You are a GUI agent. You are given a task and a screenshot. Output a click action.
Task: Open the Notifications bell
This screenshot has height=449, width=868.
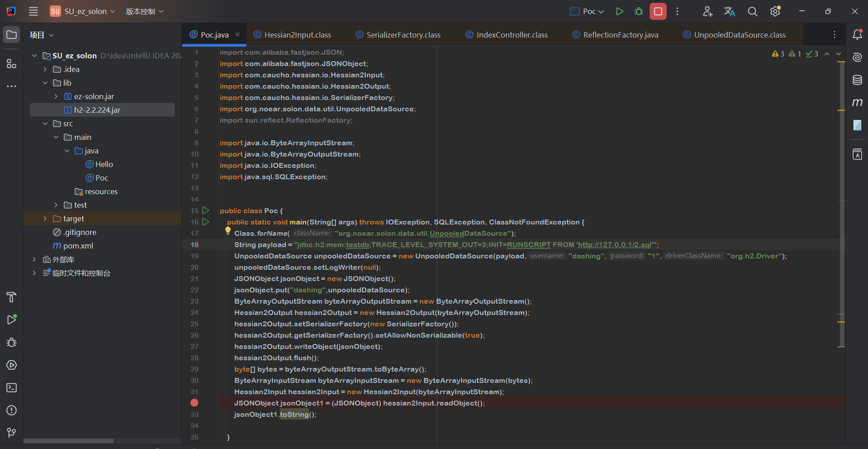(857, 34)
